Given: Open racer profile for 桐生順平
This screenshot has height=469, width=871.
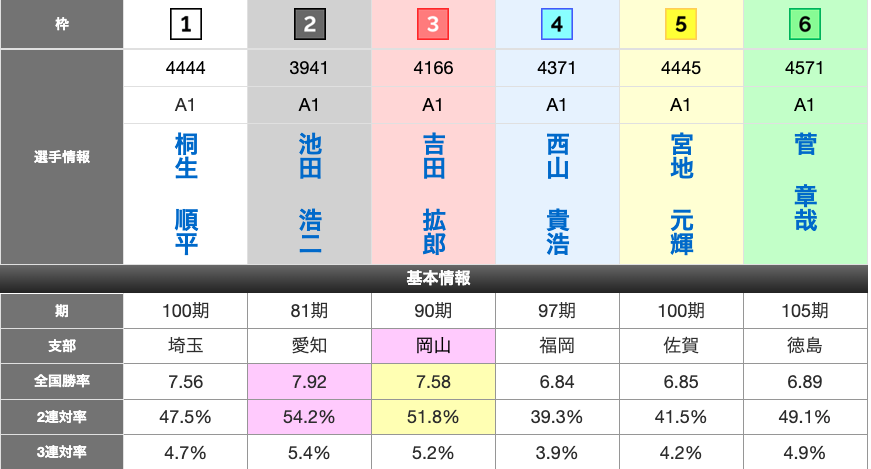Looking at the screenshot, I should [186, 194].
